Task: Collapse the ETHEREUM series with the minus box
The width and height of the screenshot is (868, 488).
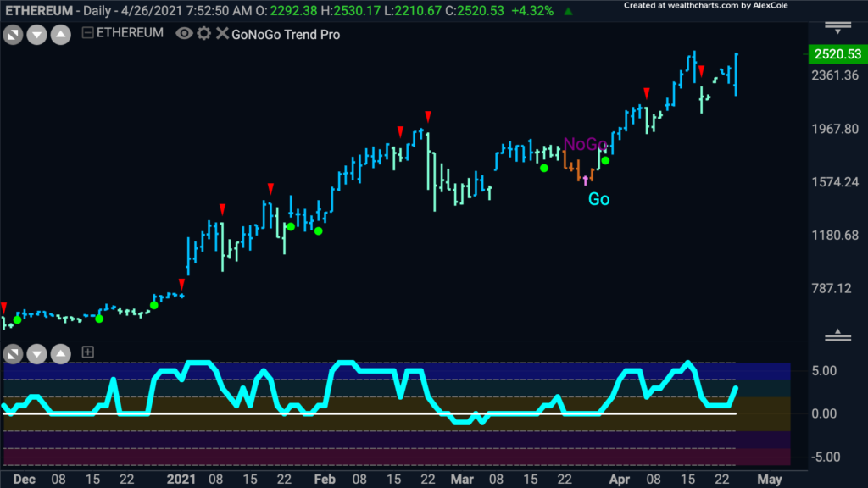Action: [87, 33]
